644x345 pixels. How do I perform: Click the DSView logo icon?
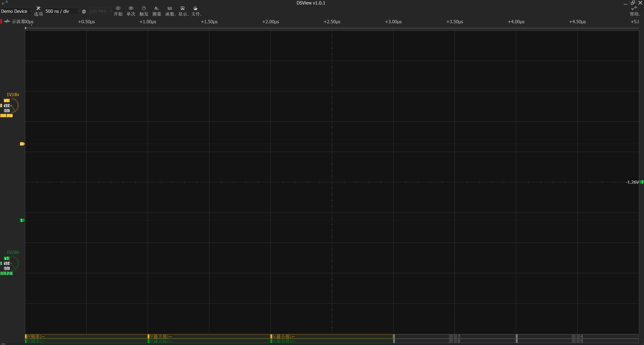coord(5,3)
